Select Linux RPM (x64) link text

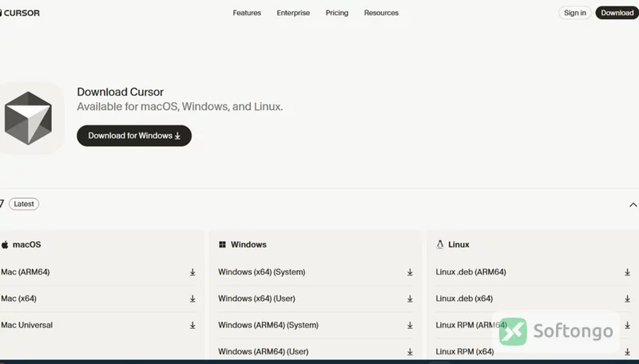click(465, 351)
